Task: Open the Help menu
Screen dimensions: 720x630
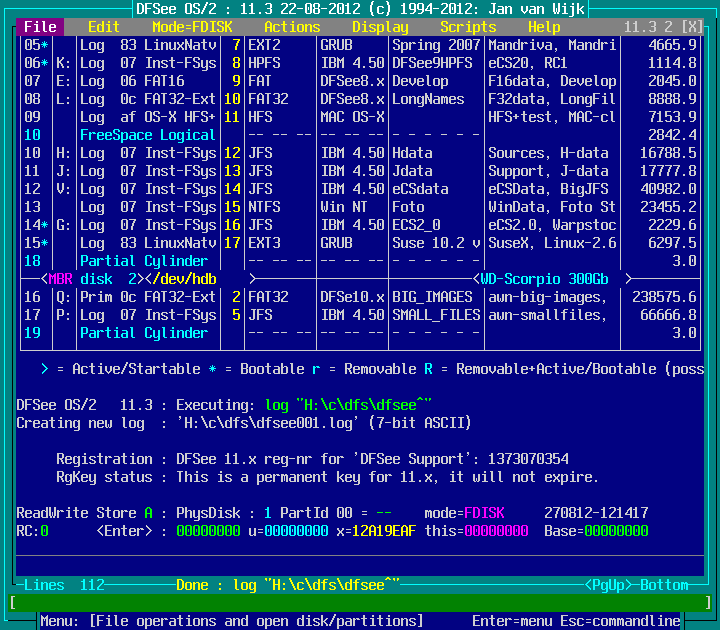Action: 544,27
